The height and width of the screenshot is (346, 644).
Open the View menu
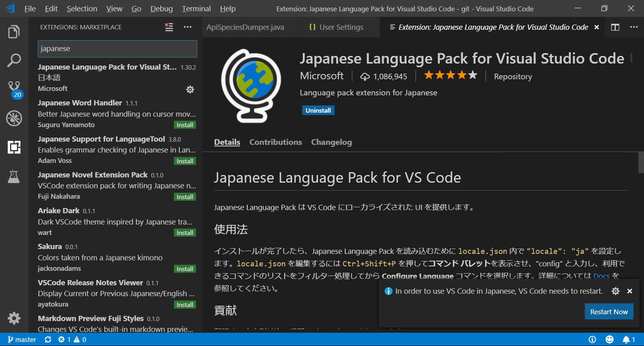click(114, 8)
